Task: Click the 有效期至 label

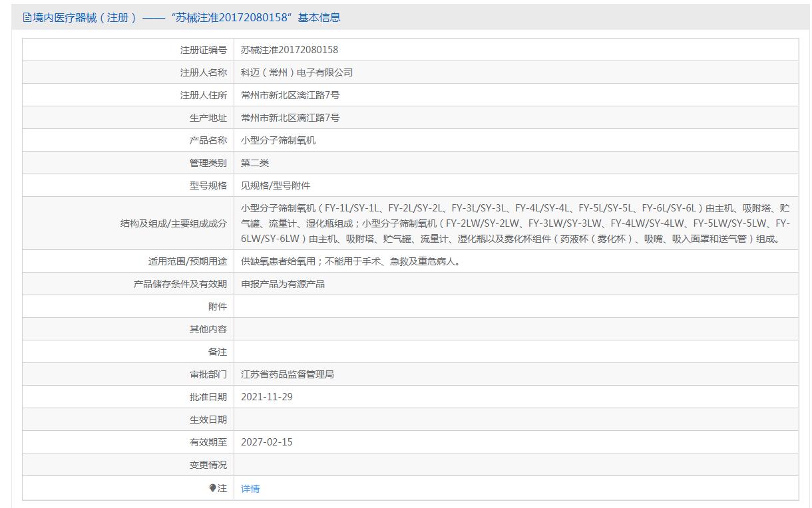Action: 208,442
